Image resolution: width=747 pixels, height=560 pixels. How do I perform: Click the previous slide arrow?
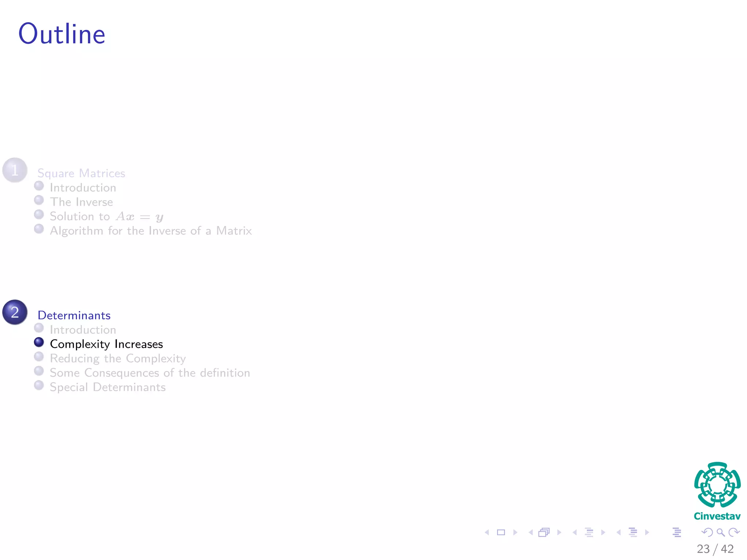tap(487, 533)
